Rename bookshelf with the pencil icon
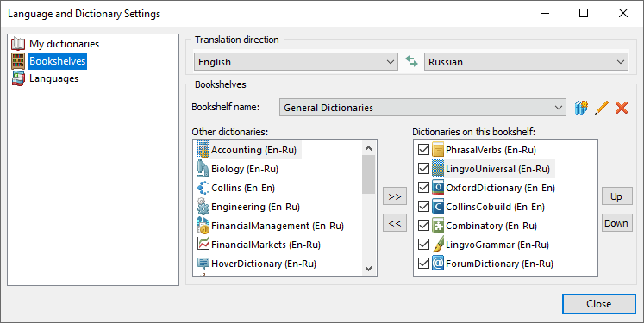Image resolution: width=644 pixels, height=323 pixels. [x=602, y=108]
